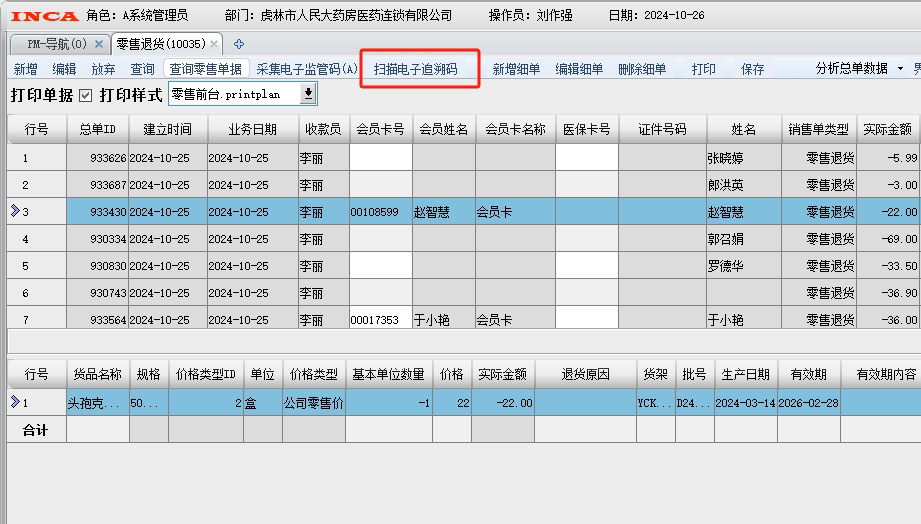Image resolution: width=921 pixels, height=524 pixels.
Task: Click the 新增 toolbar button
Action: pyautogui.click(x=25, y=69)
